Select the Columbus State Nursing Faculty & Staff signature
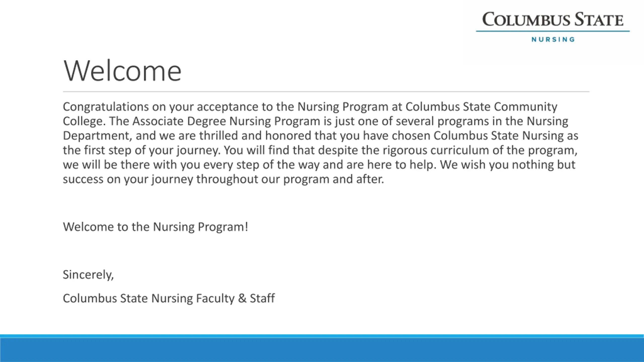This screenshot has height=362, width=644. click(x=169, y=298)
